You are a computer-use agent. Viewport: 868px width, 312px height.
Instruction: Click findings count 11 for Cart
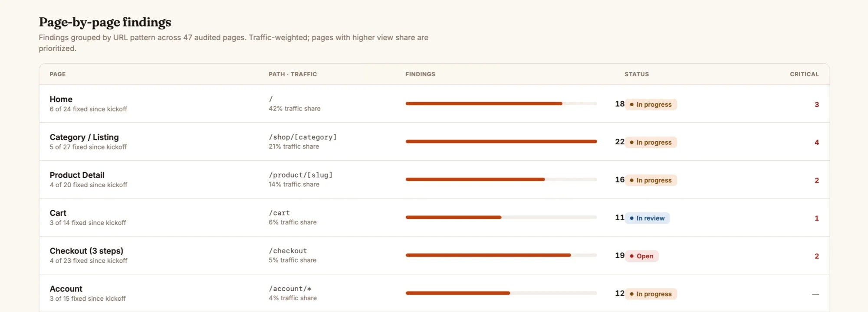tap(620, 218)
